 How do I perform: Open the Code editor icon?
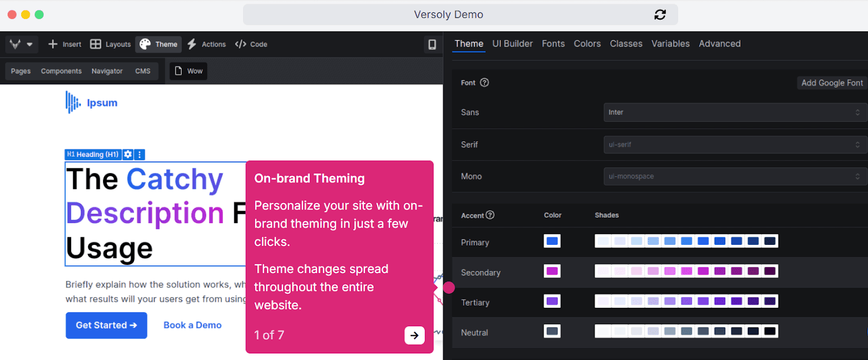(x=240, y=44)
